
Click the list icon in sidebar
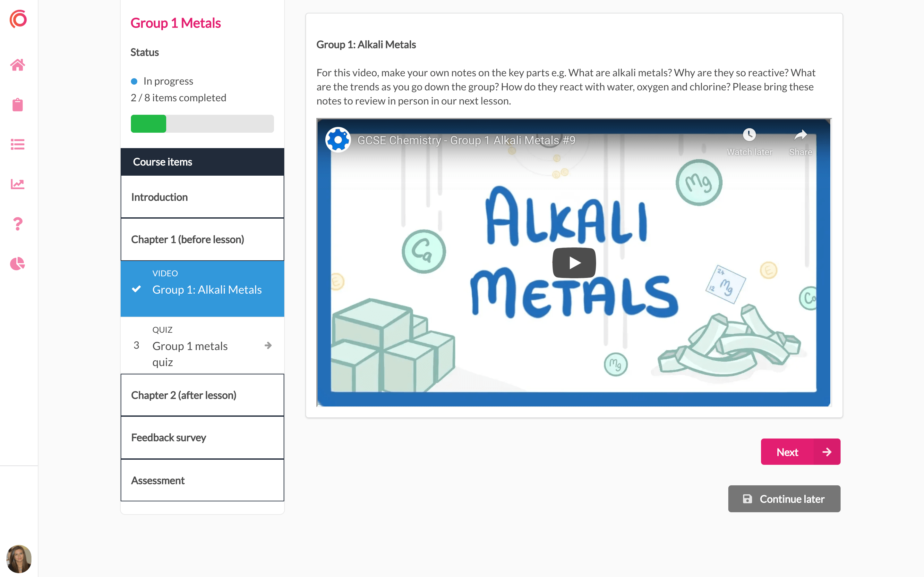[x=18, y=144]
